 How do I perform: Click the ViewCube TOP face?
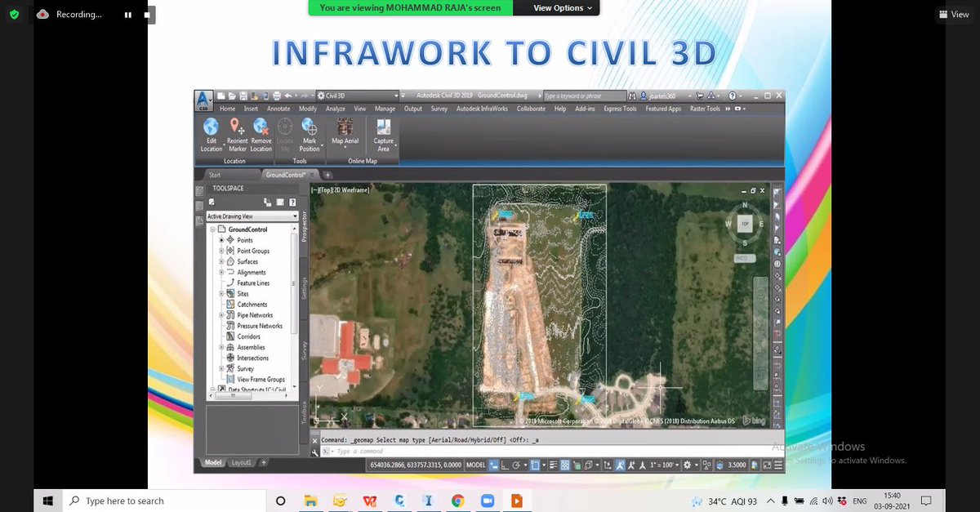pos(744,223)
